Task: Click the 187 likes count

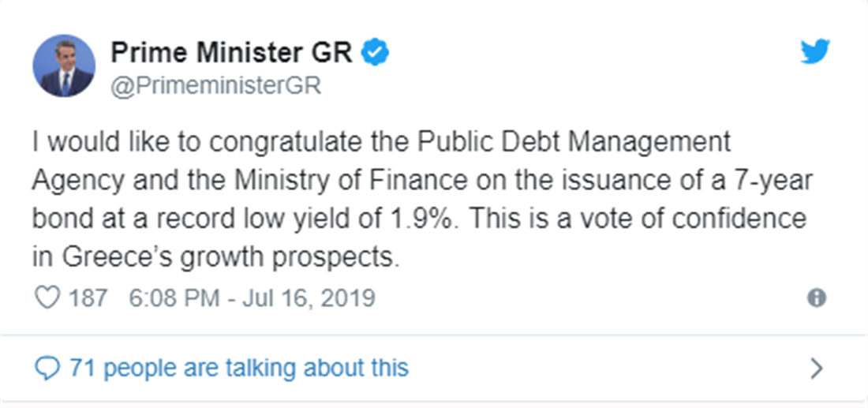Action: click(x=88, y=298)
